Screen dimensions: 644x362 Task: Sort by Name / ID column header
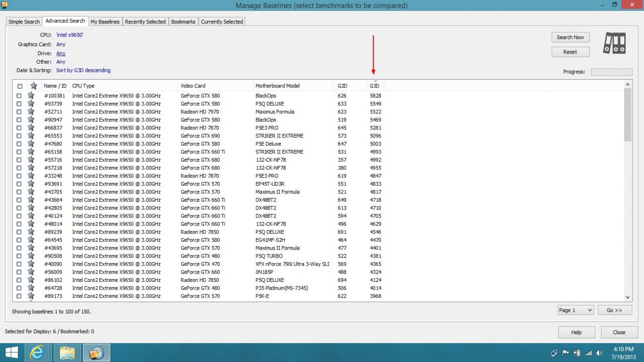coord(56,86)
